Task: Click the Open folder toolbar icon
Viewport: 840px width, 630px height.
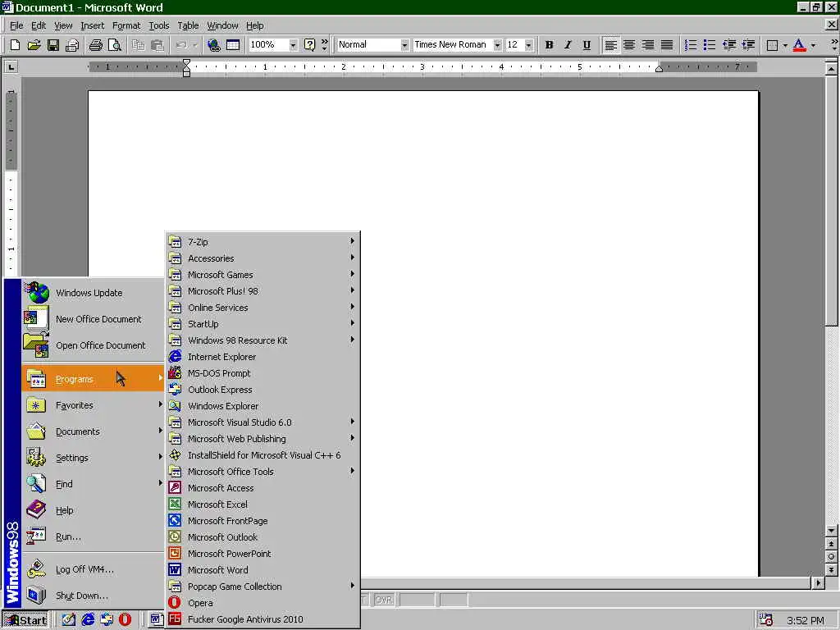Action: coord(34,45)
